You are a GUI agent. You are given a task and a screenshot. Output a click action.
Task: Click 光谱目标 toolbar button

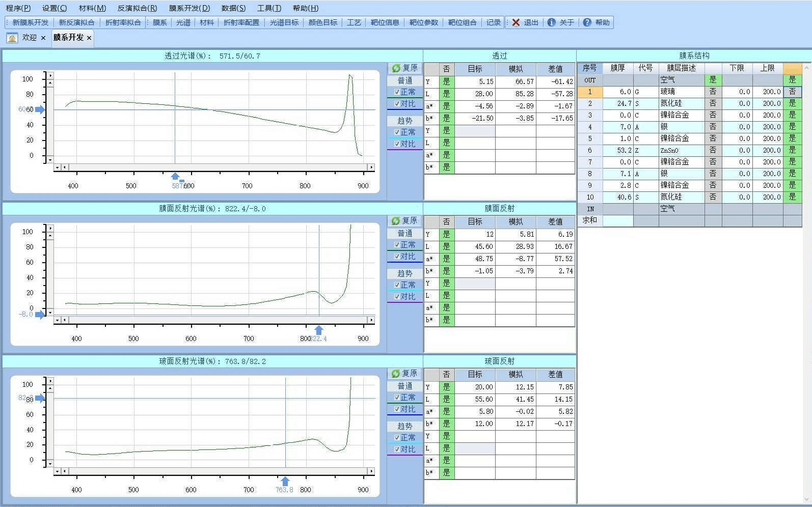[284, 22]
